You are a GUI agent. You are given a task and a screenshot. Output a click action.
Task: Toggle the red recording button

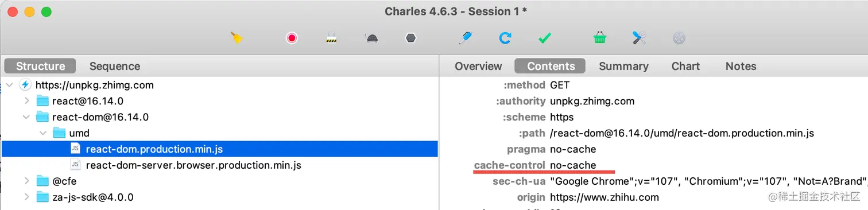(292, 38)
